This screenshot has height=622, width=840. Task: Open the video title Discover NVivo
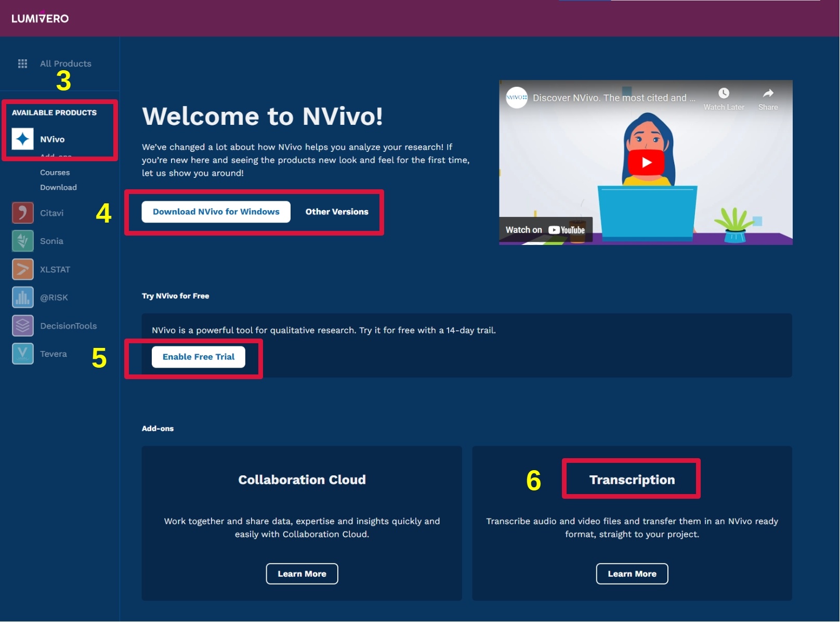[x=614, y=98]
